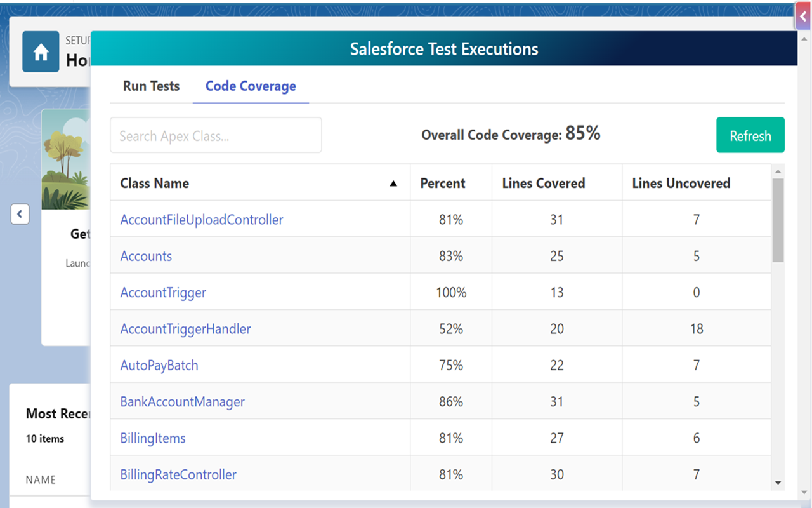
Task: Click lines covered 25 for Accounts
Action: click(x=557, y=256)
